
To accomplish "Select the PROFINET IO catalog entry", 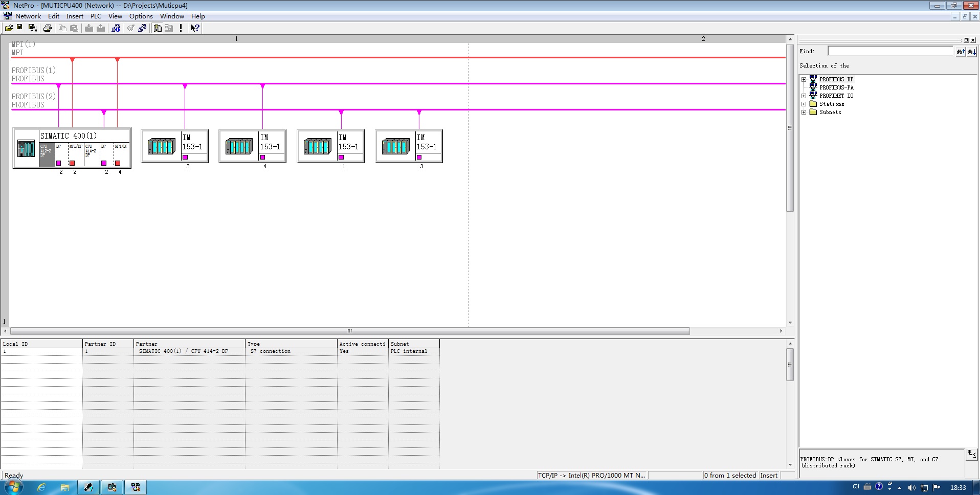I will 836,96.
